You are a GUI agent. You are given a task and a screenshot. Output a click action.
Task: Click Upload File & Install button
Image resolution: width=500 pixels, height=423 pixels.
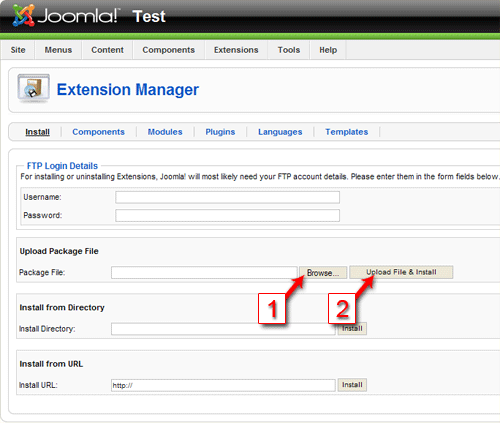401,272
